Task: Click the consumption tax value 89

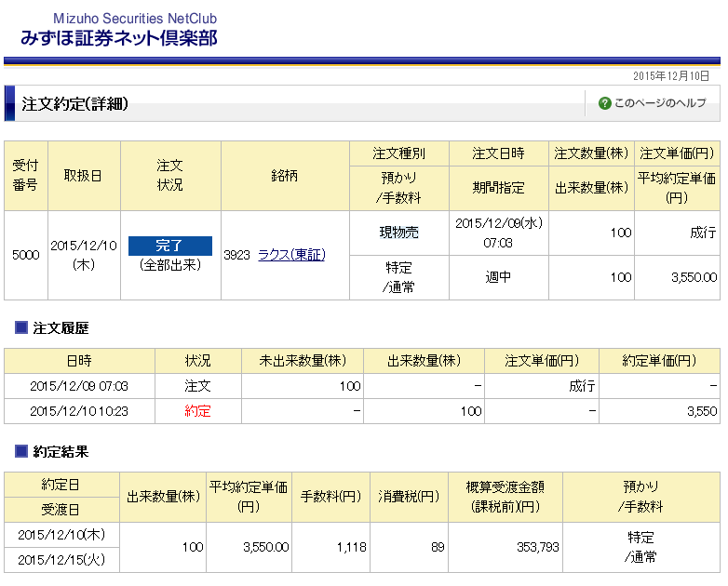Action: coord(438,548)
